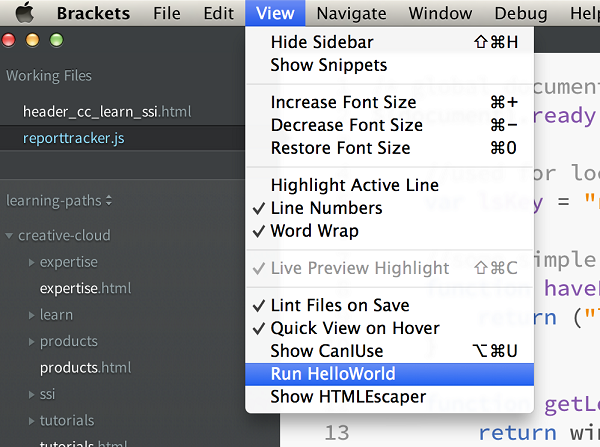Image resolution: width=600 pixels, height=447 pixels.
Task: Click the Working Files header
Action: pos(49,76)
